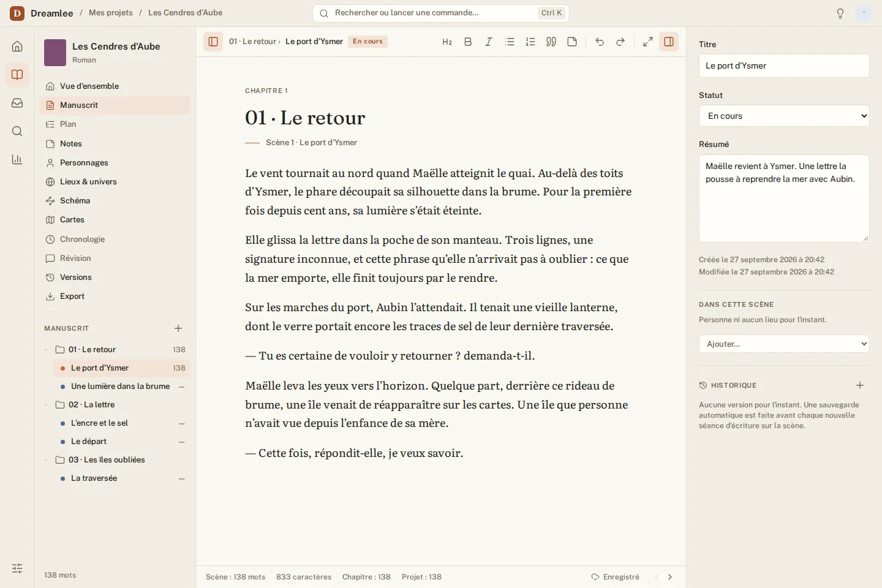882x588 pixels.
Task: Open the statistics chart icon in left rail
Action: 17,159
